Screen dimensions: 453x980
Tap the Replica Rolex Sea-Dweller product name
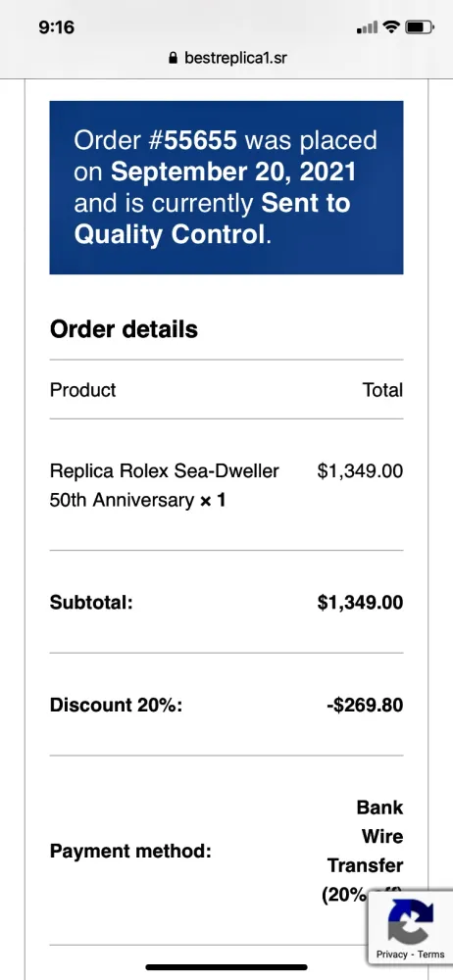164,485
